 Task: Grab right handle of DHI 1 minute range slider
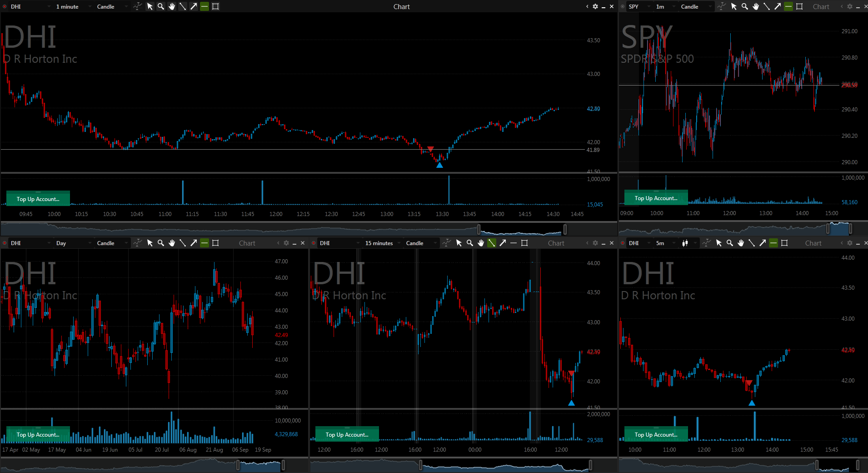565,229
